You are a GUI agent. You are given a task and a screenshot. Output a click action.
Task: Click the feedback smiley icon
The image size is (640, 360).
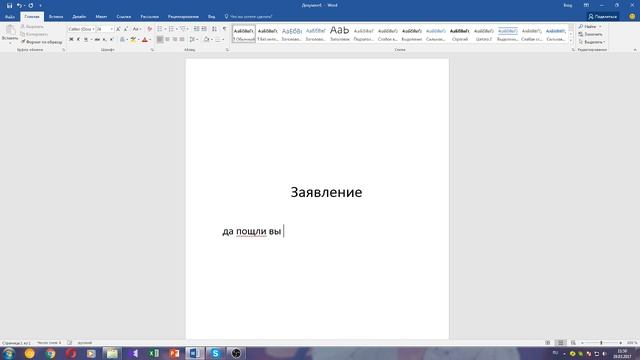(x=632, y=17)
